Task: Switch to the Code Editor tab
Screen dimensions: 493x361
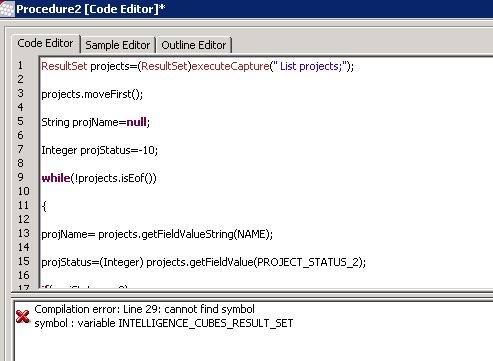Action: tap(46, 43)
